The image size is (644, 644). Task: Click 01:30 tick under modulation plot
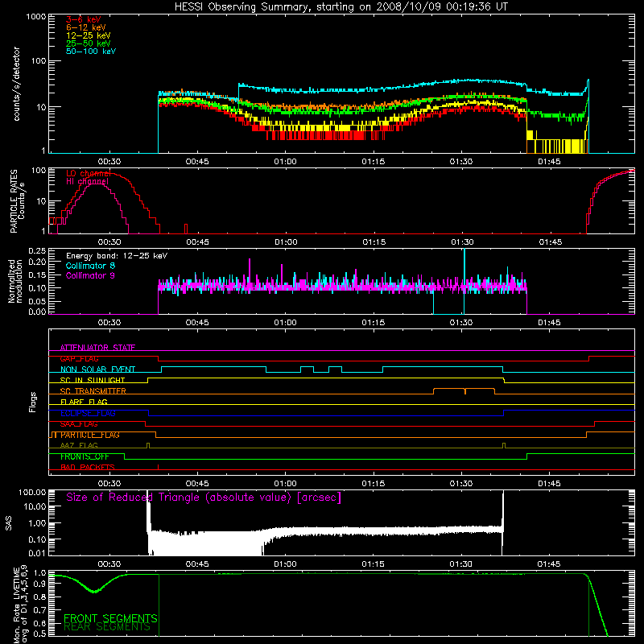pos(461,323)
